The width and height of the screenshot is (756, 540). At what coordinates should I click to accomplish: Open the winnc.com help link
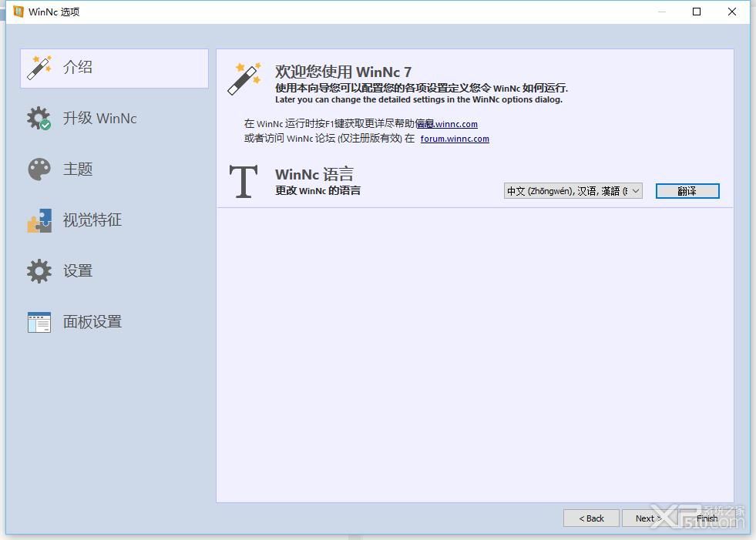[448, 124]
